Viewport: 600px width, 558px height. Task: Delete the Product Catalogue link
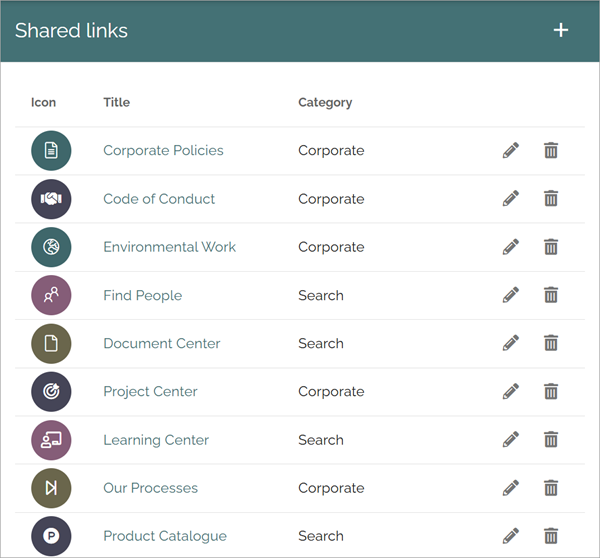(551, 536)
